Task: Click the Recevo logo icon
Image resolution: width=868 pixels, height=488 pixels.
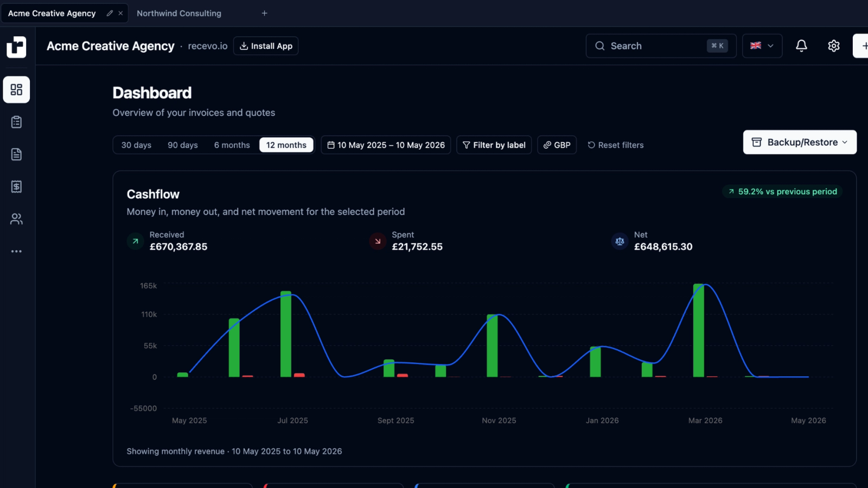Action: pyautogui.click(x=16, y=47)
